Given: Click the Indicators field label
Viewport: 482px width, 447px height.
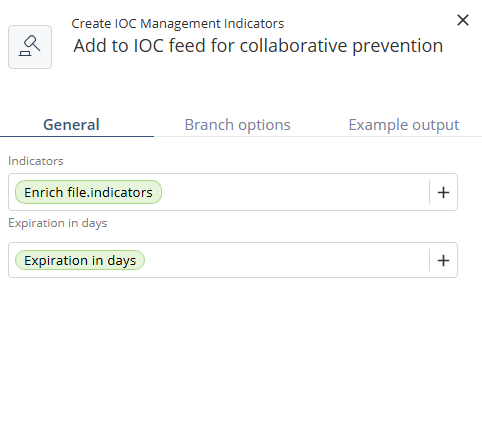Looking at the screenshot, I should tap(36, 161).
